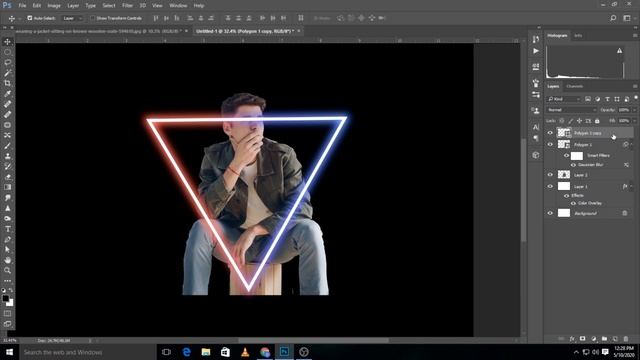The height and width of the screenshot is (360, 640).
Task: Open the Opacity slider dropdown arrow
Action: [634, 110]
